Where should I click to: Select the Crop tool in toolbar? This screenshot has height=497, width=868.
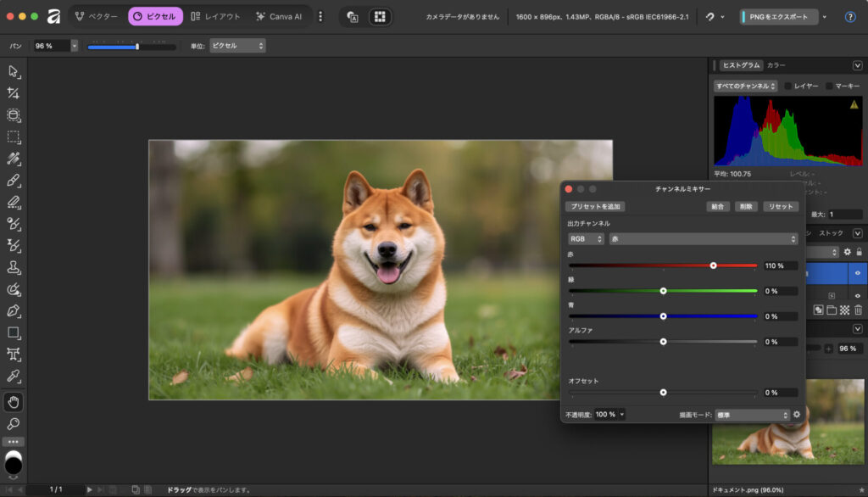click(14, 93)
